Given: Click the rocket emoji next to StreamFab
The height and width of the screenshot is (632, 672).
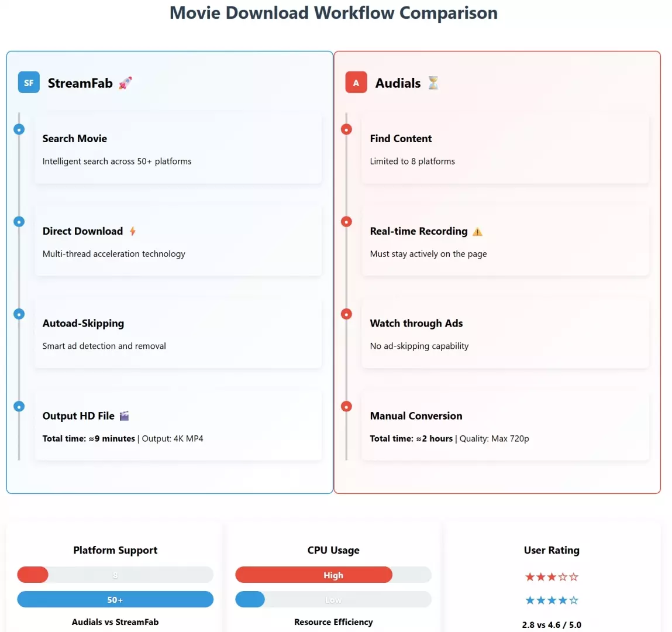Looking at the screenshot, I should pyautogui.click(x=125, y=83).
